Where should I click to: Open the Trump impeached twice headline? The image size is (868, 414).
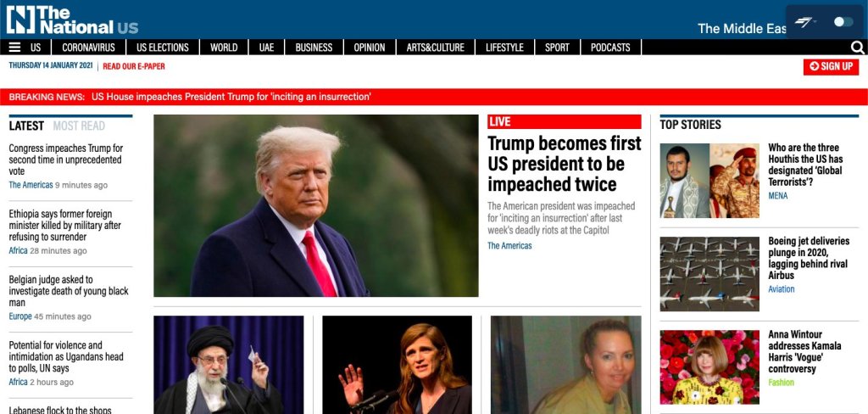(564, 164)
